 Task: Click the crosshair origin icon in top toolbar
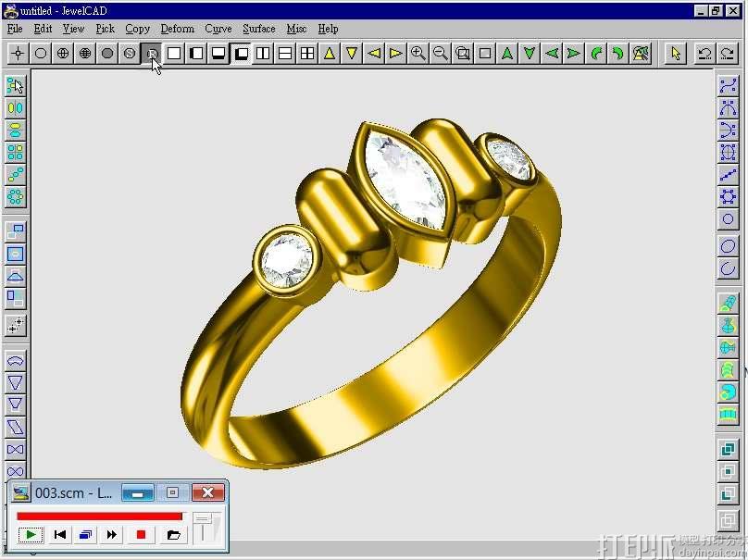(x=19, y=53)
